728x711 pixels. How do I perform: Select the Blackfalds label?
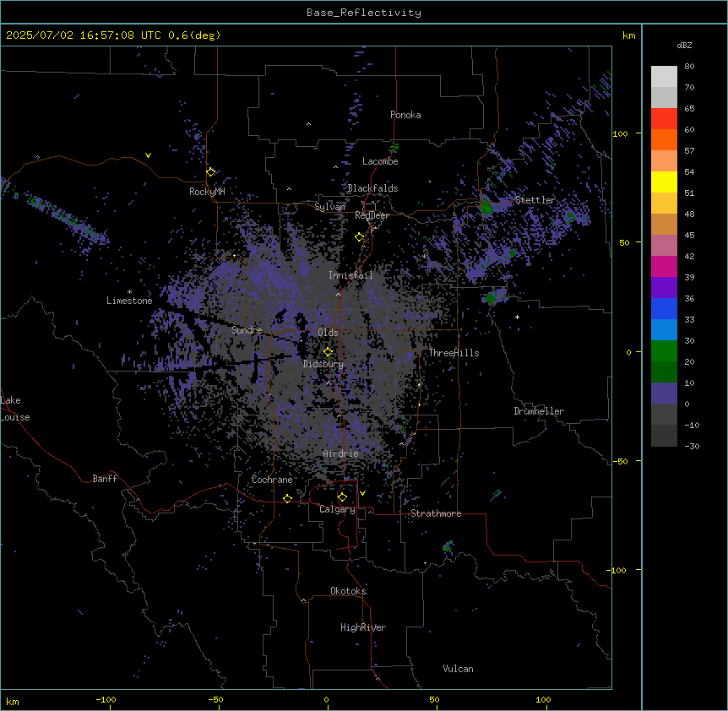[x=372, y=188]
